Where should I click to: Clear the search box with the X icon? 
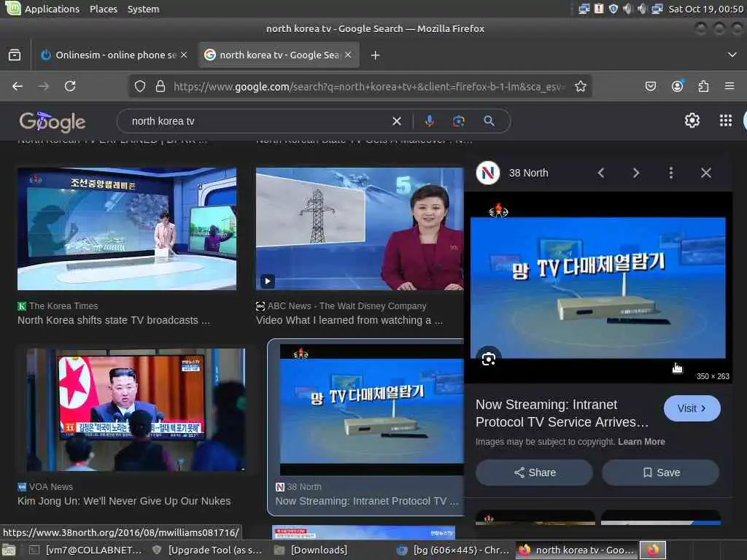pos(396,121)
